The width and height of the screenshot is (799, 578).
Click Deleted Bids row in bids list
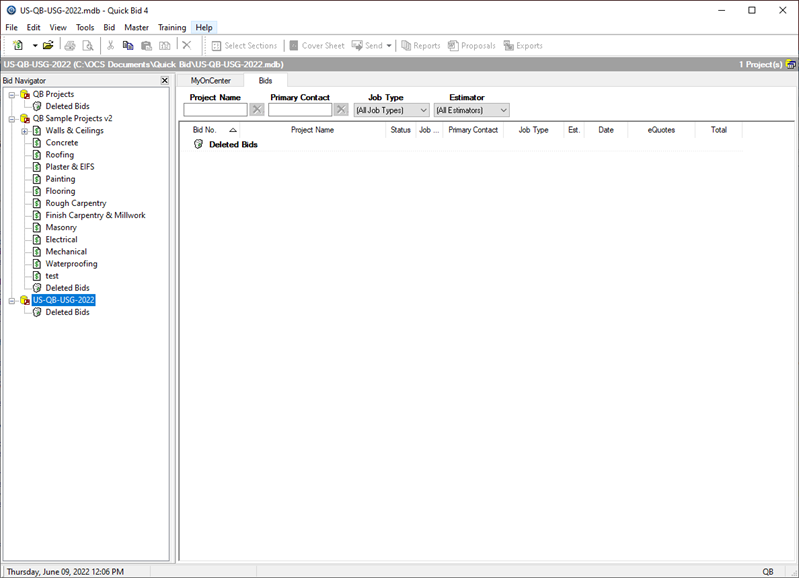pos(461,145)
